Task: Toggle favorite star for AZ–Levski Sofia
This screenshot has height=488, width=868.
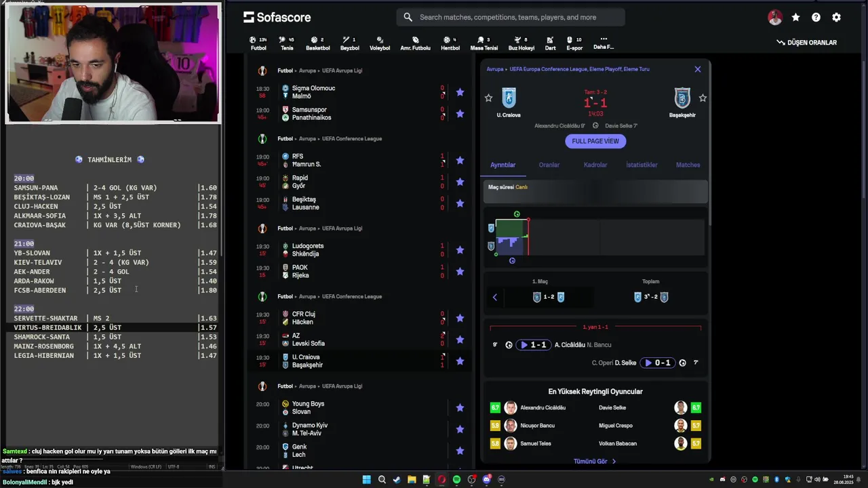Action: pos(460,340)
